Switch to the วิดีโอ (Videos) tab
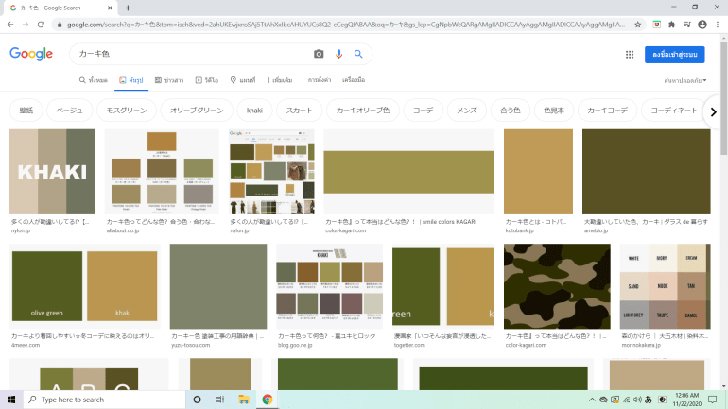The image size is (728, 409). click(x=206, y=79)
